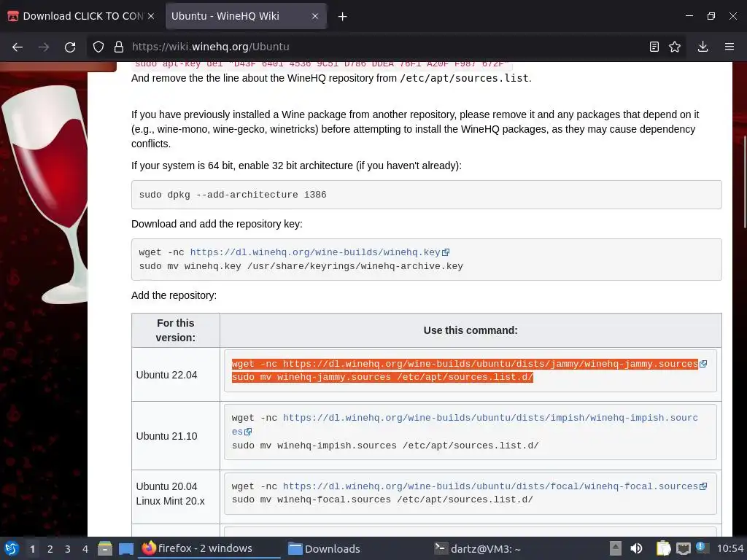The image size is (747, 560).
Task: Click the 'sudo dpkg --add-architecture i386' command
Action: [x=233, y=194]
